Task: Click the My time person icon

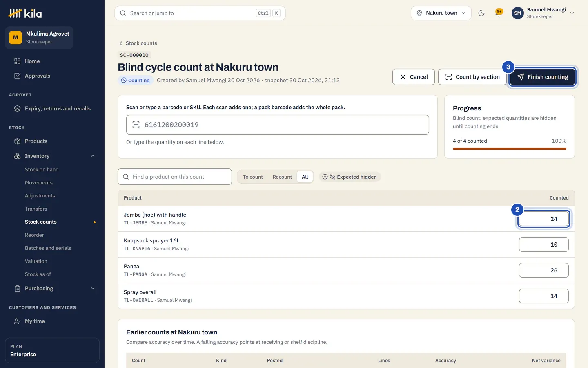Action: click(x=17, y=321)
